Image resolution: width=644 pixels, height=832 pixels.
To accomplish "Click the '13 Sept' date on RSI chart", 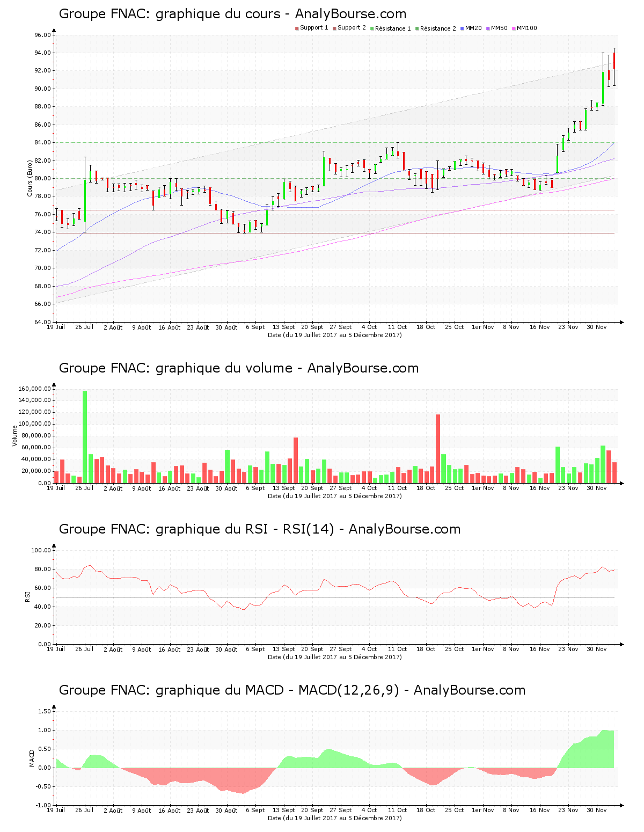I will click(x=284, y=649).
